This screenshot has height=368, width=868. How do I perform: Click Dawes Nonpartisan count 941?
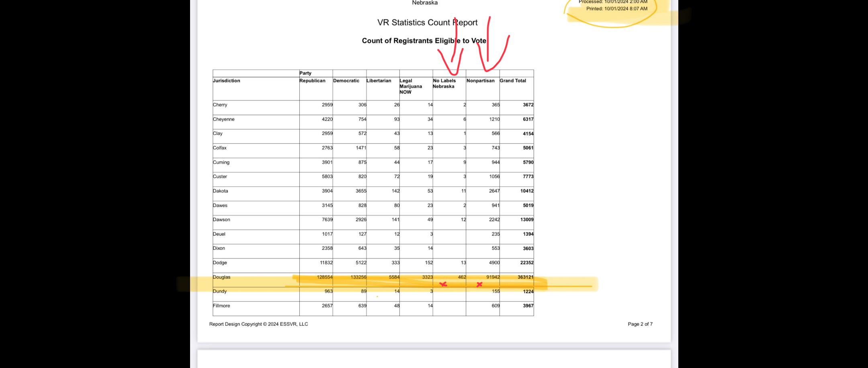495,205
